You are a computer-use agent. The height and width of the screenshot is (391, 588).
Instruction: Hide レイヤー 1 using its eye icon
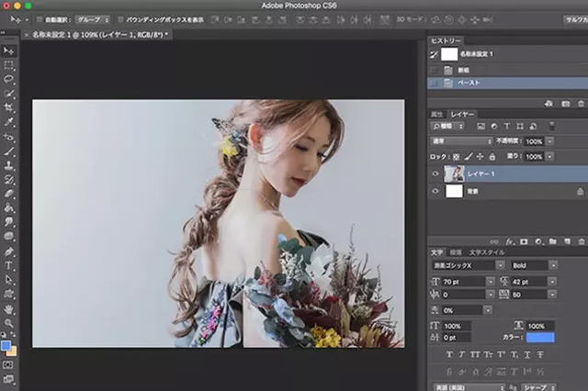click(436, 173)
